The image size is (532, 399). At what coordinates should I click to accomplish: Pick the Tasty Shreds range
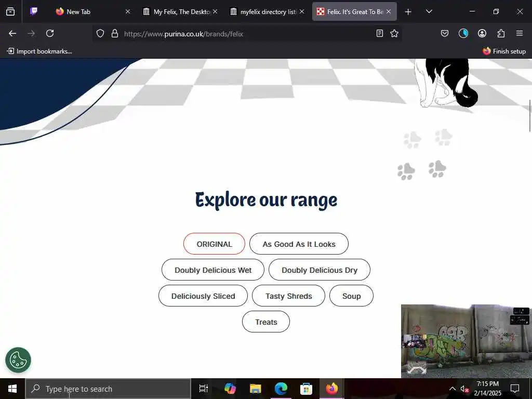(x=289, y=296)
